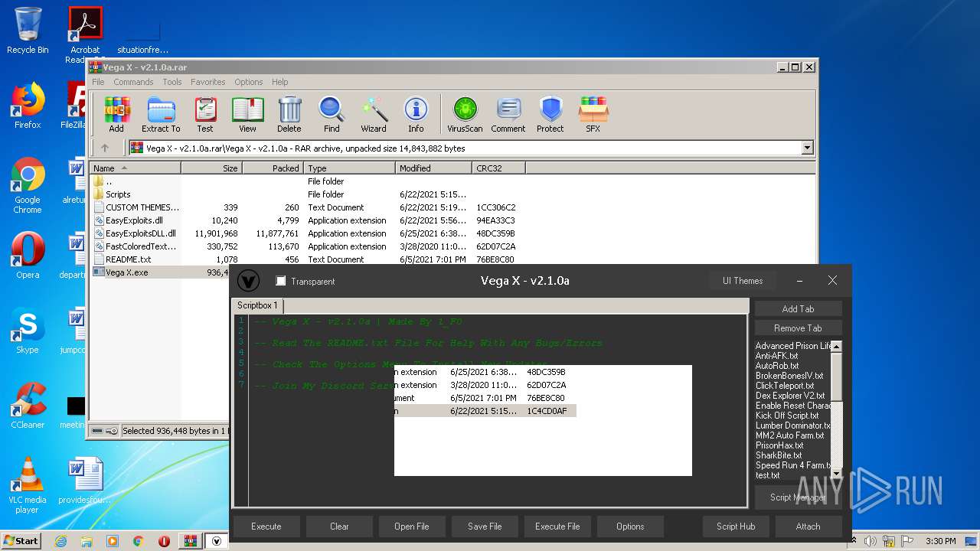Open the View icon in WinRAR
The height and width of the screenshot is (551, 980).
tap(247, 115)
